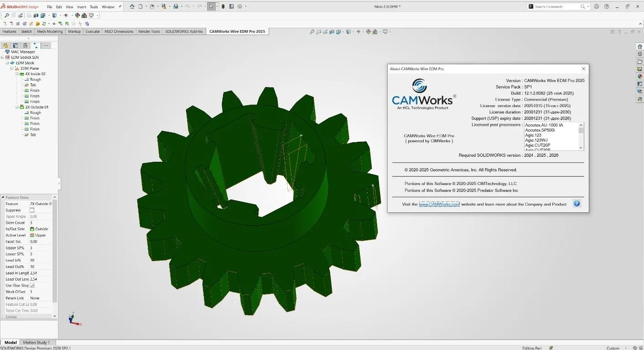644x350 pixels.
Task: Open the Appearances color ball icon in task pane
Action: coord(639,76)
